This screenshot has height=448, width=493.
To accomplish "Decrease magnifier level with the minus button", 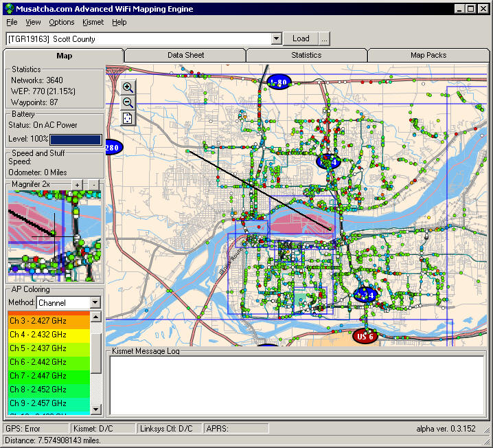I will click(93, 185).
